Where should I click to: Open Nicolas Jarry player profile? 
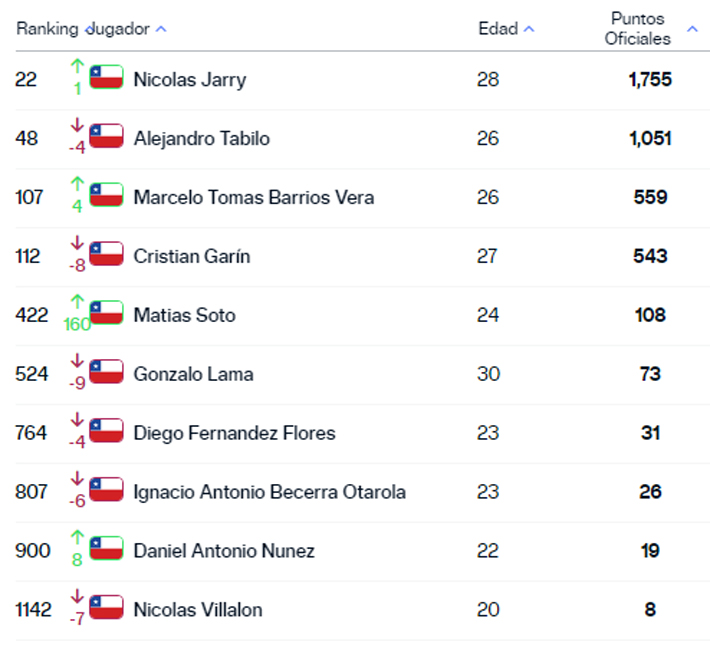pyautogui.click(x=190, y=80)
